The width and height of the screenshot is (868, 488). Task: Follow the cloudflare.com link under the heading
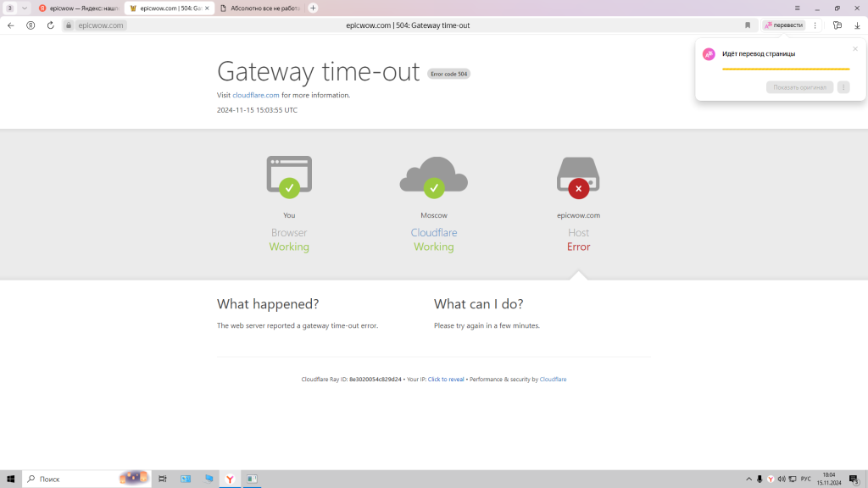[x=256, y=95]
